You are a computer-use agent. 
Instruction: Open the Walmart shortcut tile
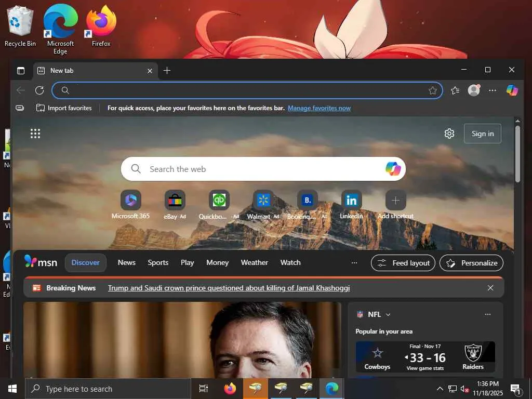click(263, 205)
